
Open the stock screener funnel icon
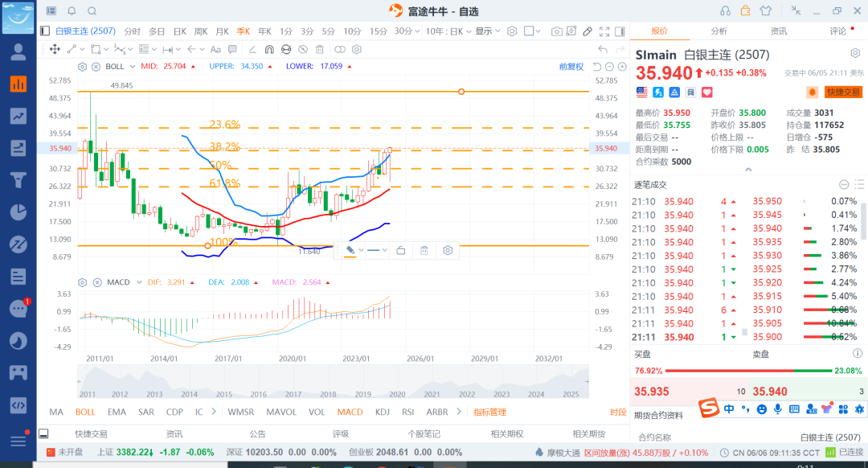point(18,180)
